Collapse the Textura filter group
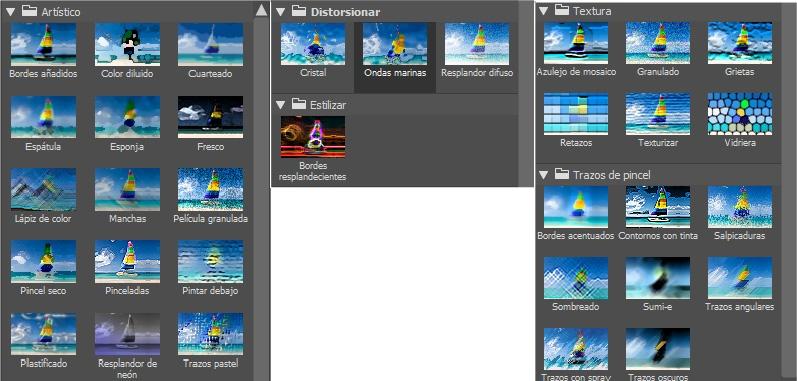This screenshot has width=797, height=381. pyautogui.click(x=543, y=10)
